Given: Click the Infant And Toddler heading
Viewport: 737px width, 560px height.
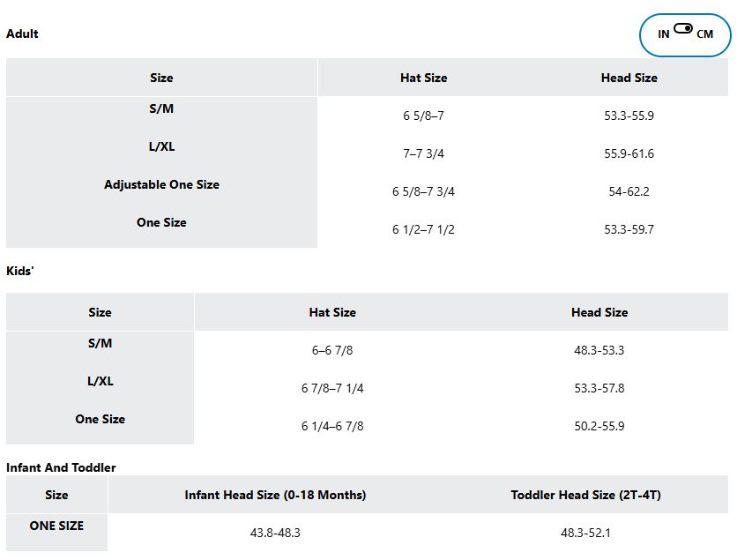Looking at the screenshot, I should click(61, 467).
